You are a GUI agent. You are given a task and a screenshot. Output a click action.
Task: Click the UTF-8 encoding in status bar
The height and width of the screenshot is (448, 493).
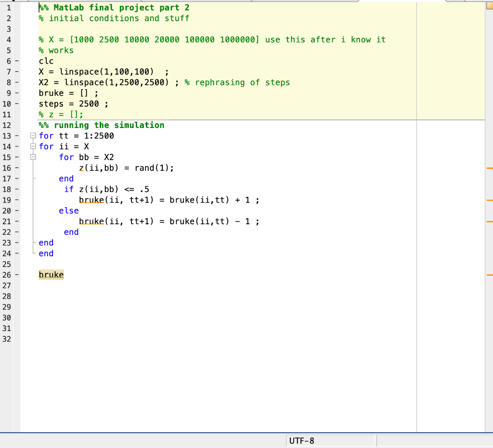coord(301,441)
